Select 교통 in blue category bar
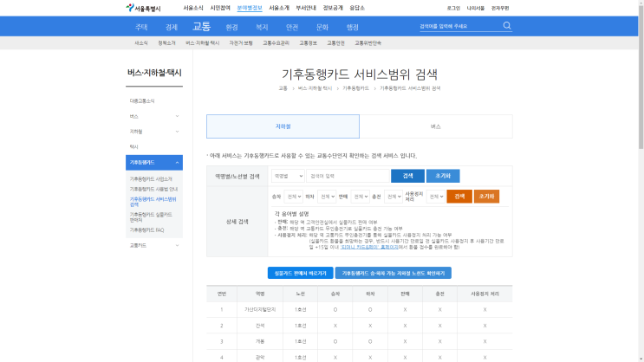 coord(202,27)
